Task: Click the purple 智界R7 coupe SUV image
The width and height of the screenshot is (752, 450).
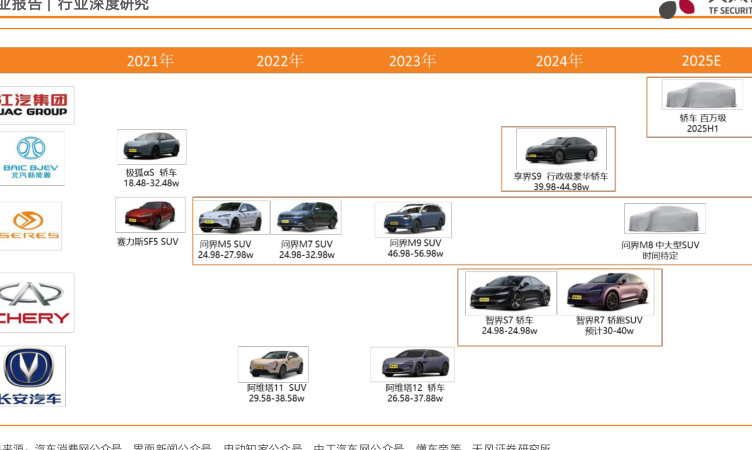Action: [606, 291]
